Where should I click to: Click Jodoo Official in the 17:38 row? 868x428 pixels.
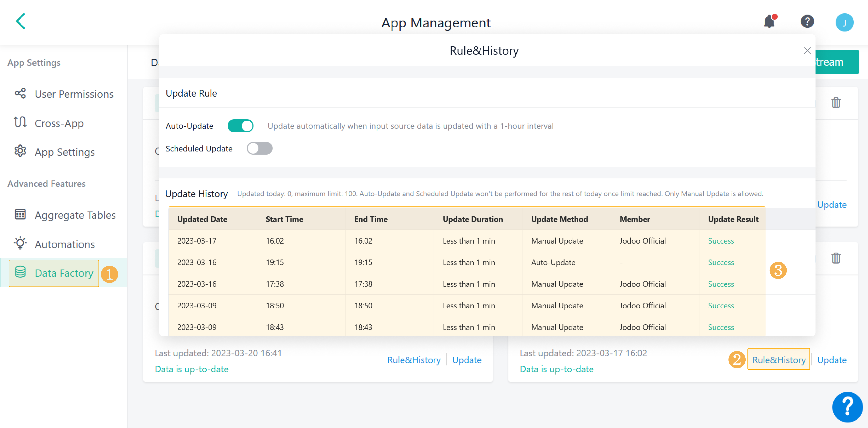coord(643,284)
